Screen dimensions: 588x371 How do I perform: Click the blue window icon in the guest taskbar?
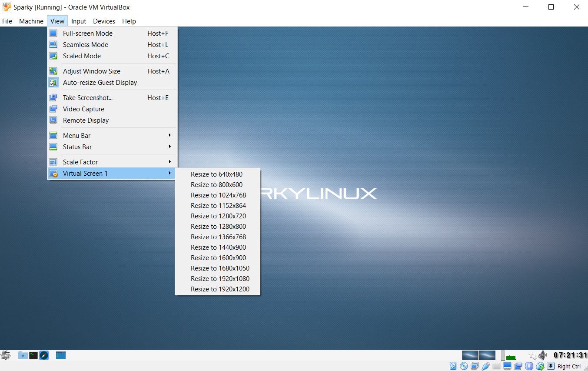(x=61, y=355)
